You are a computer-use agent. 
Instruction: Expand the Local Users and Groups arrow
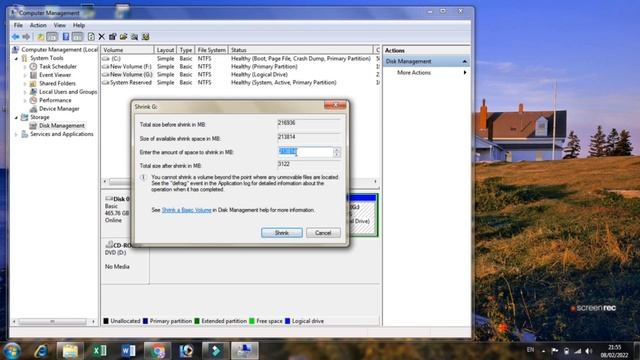click(x=25, y=92)
